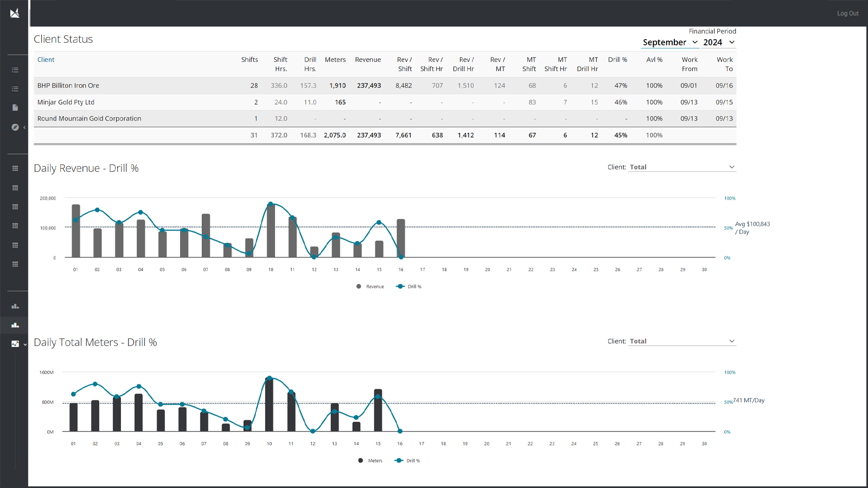Image resolution: width=868 pixels, height=488 pixels.
Task: Expand Client dropdown for Daily Revenue chart
Action: tap(682, 167)
